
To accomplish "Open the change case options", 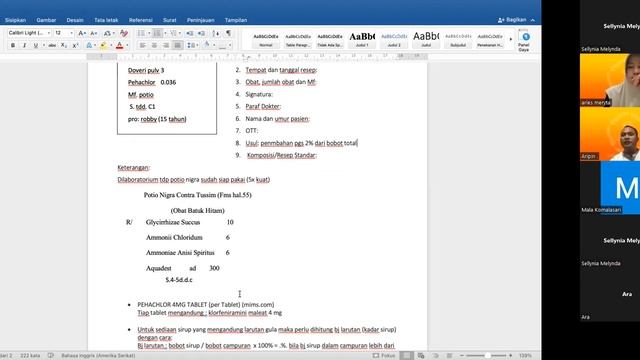I will tap(107, 33).
